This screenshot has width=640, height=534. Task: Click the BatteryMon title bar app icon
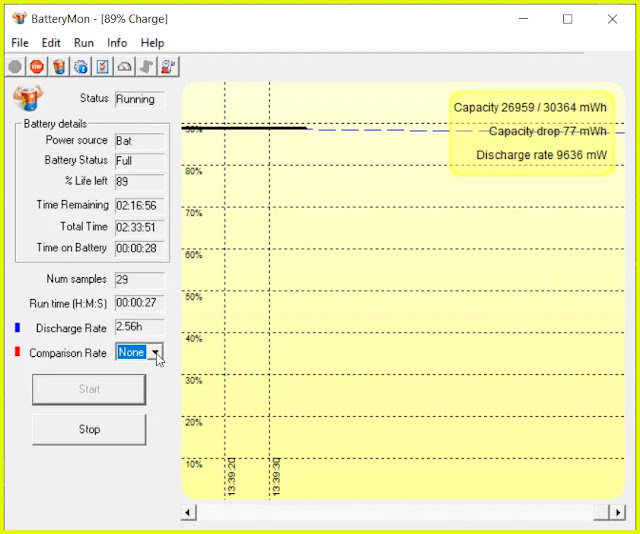(x=19, y=18)
